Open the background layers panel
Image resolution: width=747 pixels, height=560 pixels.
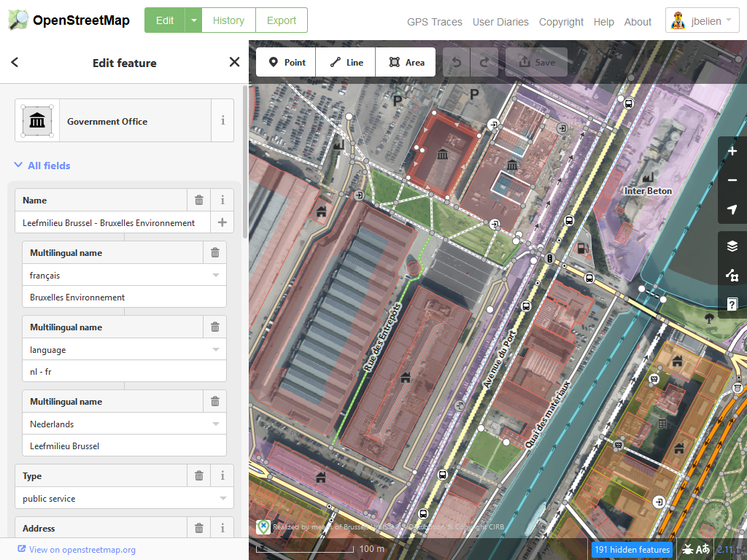(x=732, y=246)
